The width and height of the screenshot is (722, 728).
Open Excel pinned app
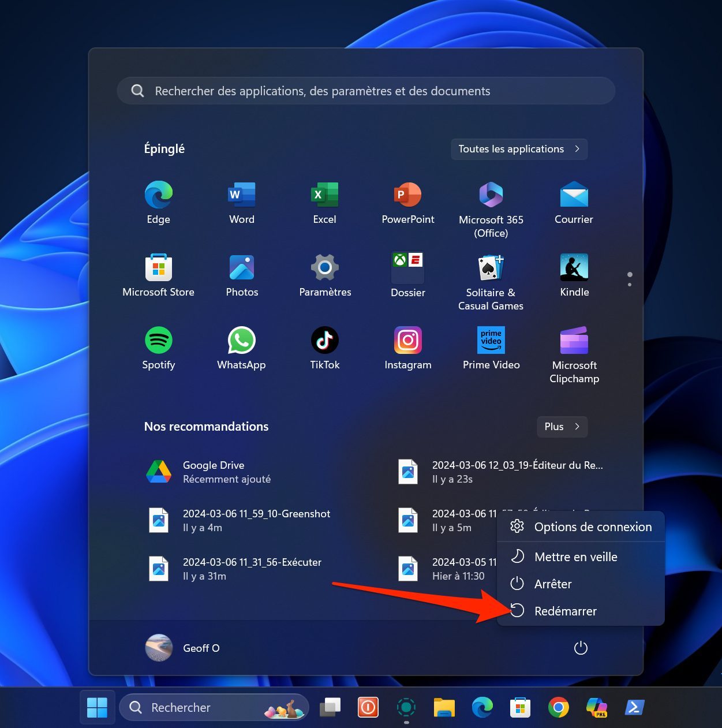tap(324, 202)
